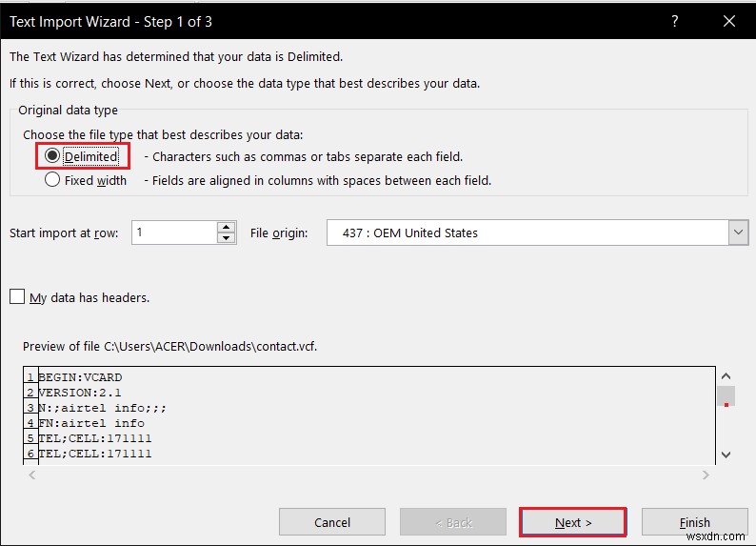Enable My data has headers checkbox

pos(17,296)
